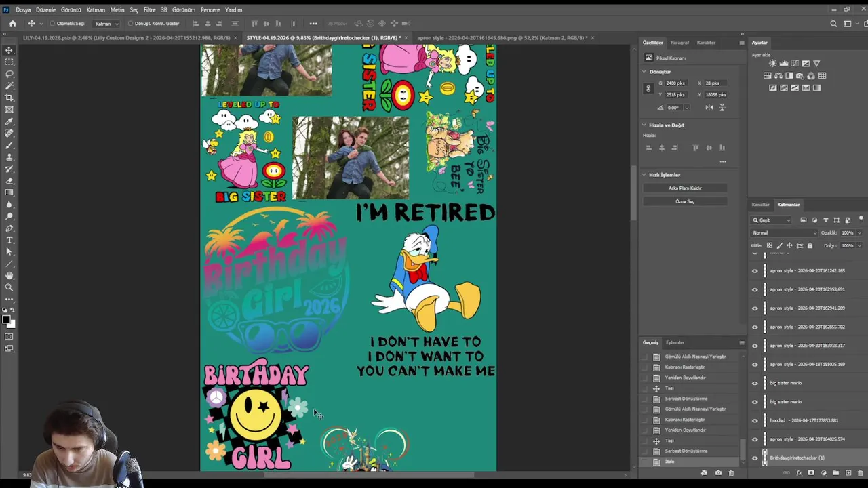Open the Çeşit layer filter dropdown
This screenshot has width=868, height=488.
click(772, 220)
